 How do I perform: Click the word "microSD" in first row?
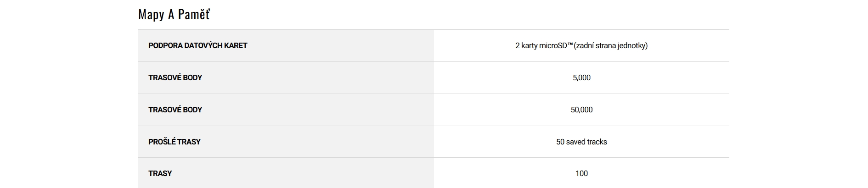553,46
